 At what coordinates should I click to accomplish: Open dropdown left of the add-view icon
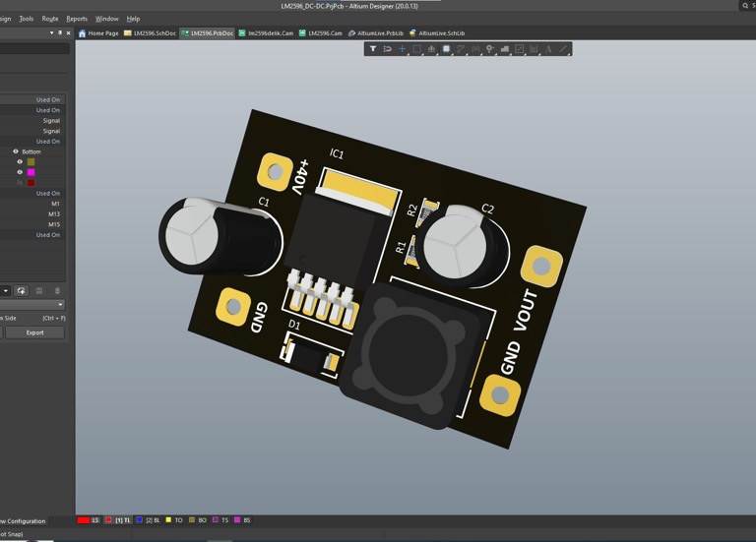[6, 291]
